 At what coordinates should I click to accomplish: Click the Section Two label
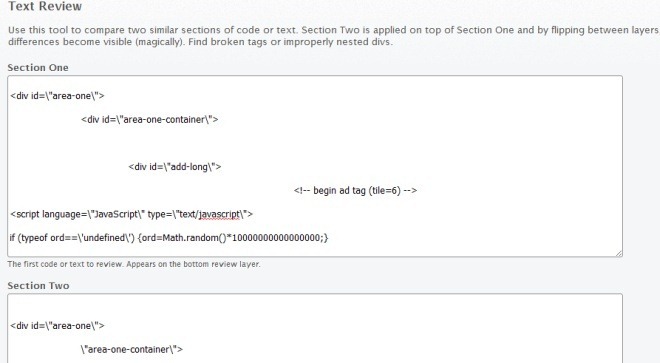tap(38, 286)
